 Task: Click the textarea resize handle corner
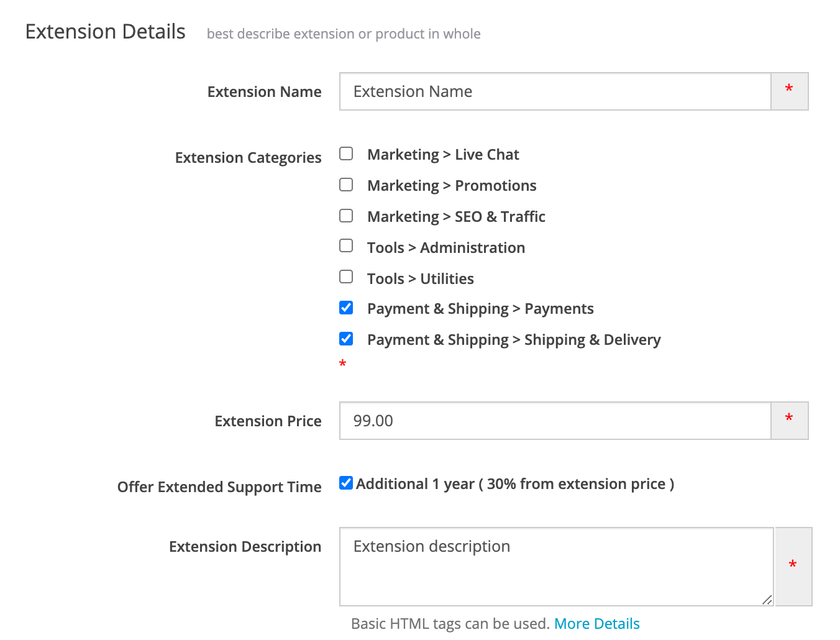click(x=767, y=600)
